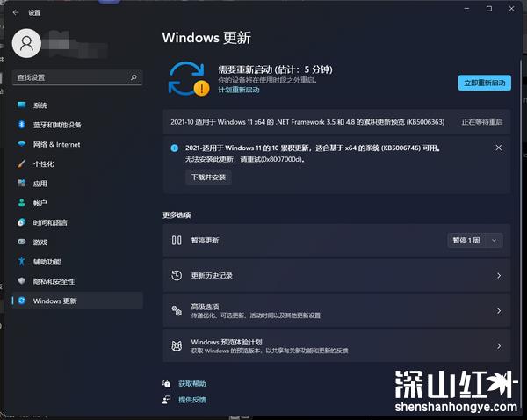Click the 隐私和安全性 shield icon

(21, 281)
